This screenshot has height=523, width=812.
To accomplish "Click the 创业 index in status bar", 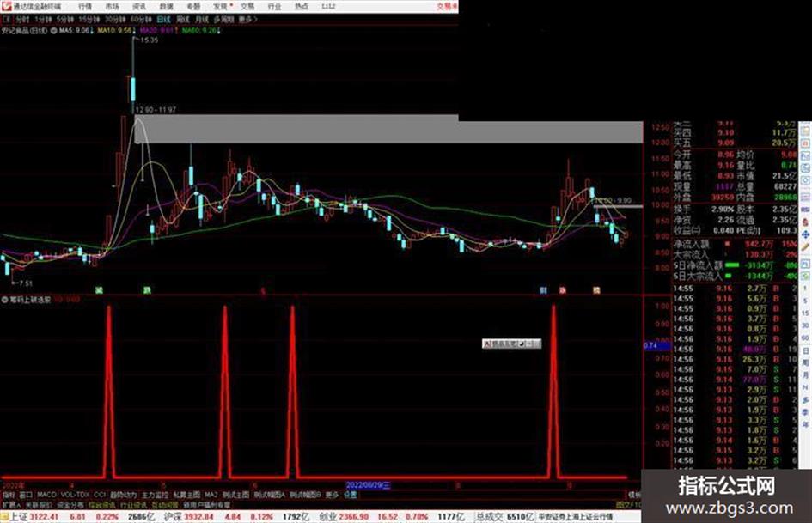I will point(327,517).
